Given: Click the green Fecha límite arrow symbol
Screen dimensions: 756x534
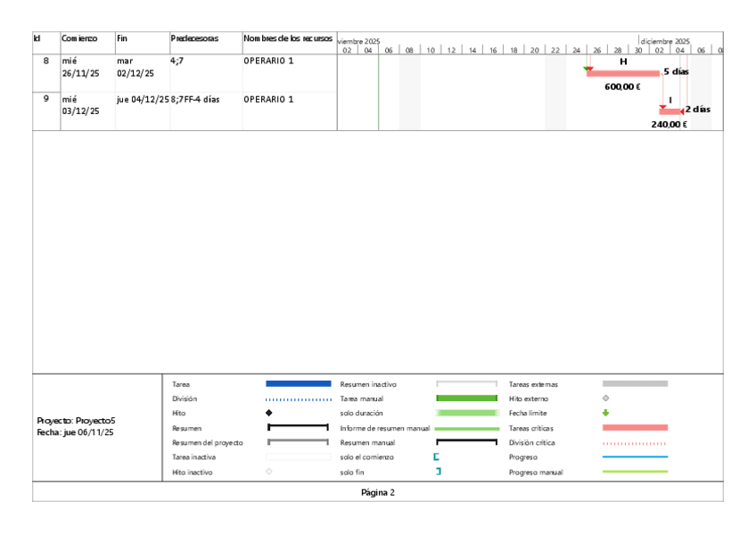Looking at the screenshot, I should coord(605,413).
